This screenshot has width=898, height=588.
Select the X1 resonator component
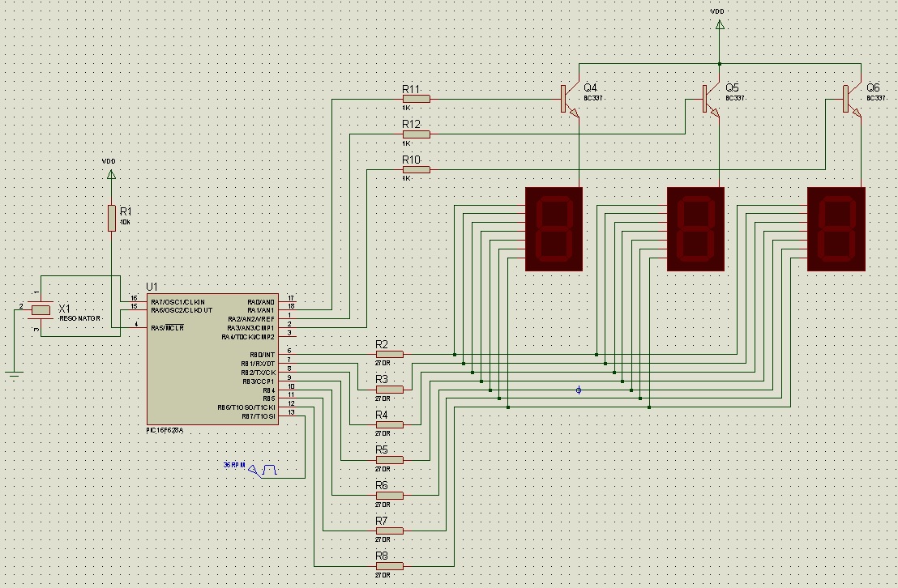(x=41, y=309)
